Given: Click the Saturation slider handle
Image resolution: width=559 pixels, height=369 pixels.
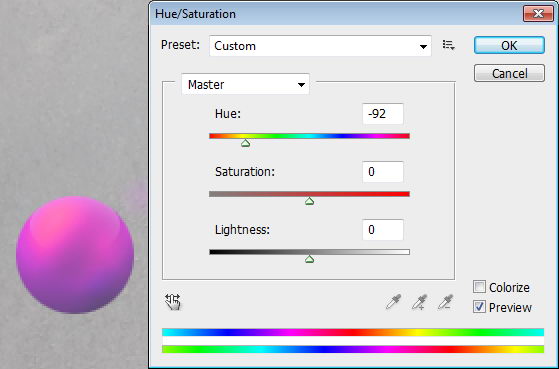Looking at the screenshot, I should [x=309, y=201].
